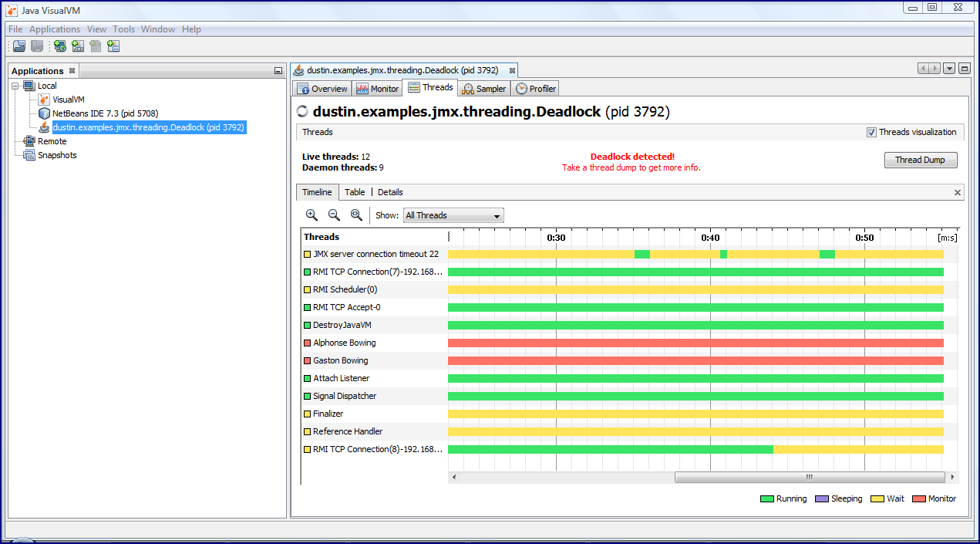Close the Timeline view with the X
This screenshot has height=544, width=980.
tap(958, 193)
